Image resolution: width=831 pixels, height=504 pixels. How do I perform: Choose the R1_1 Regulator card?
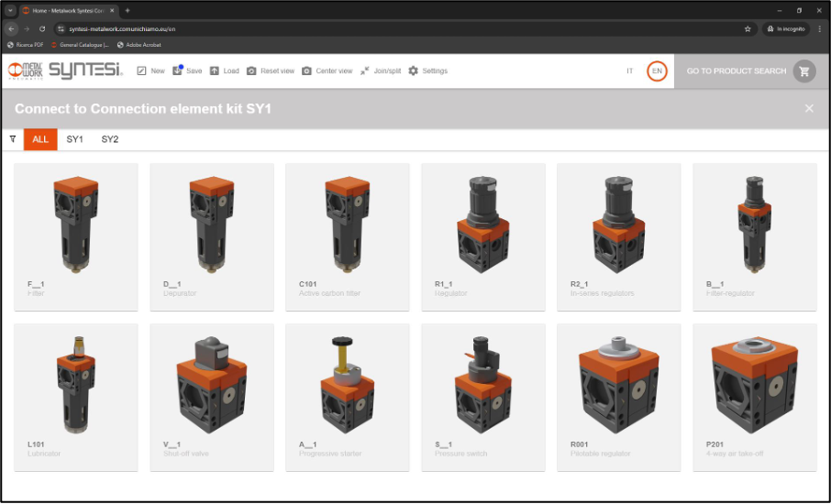pos(482,236)
